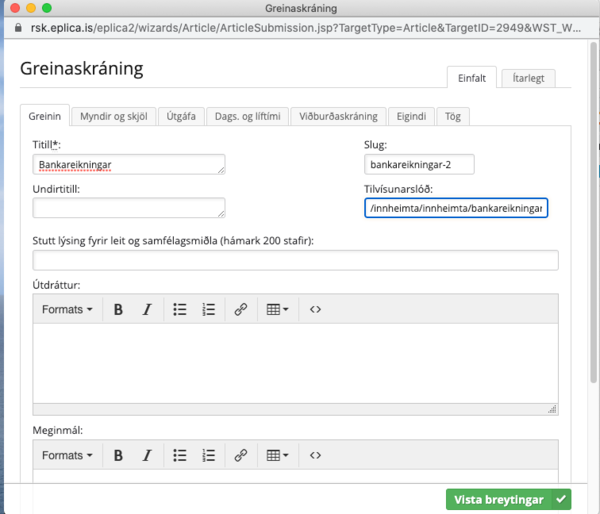Image resolution: width=600 pixels, height=514 pixels.
Task: Insert link in Meginmál editor
Action: (240, 456)
